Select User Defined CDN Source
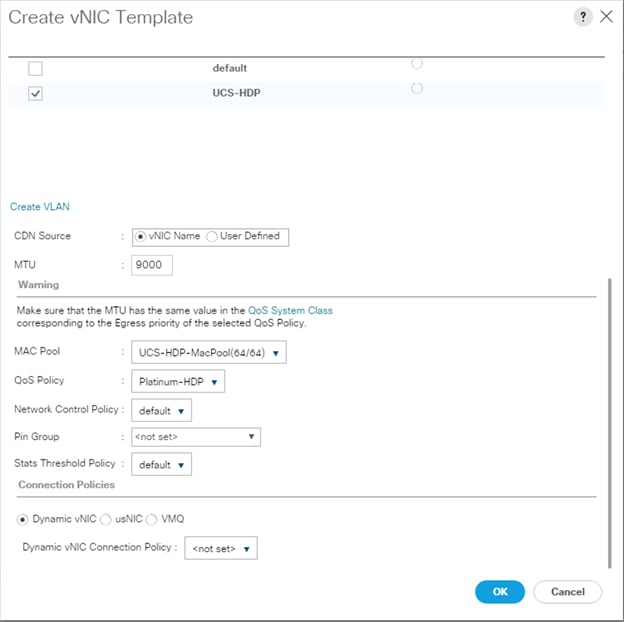This screenshot has width=624, height=622. tap(212, 237)
